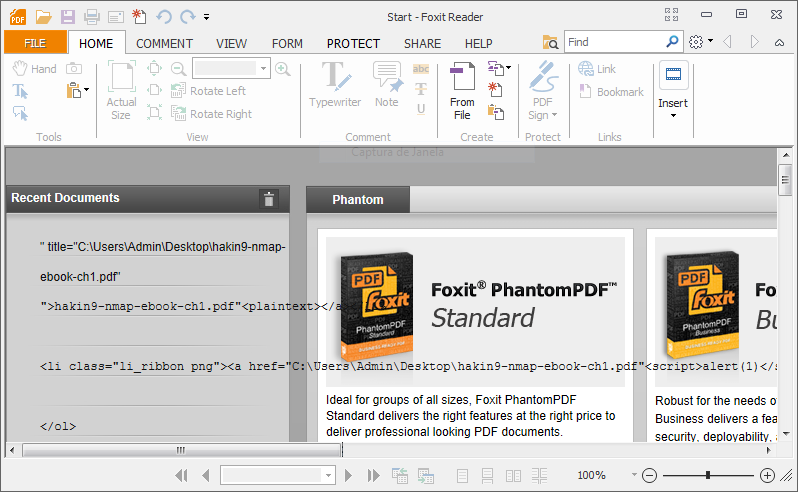Switch to the PROTECT tab
This screenshot has height=492, width=798.
353,44
